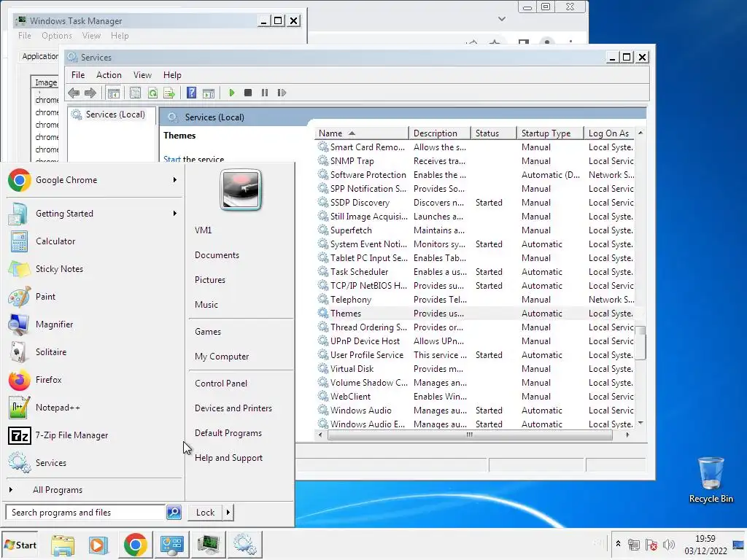This screenshot has width=747, height=560.
Task: Focus the Search programs and files field
Action: click(x=86, y=513)
